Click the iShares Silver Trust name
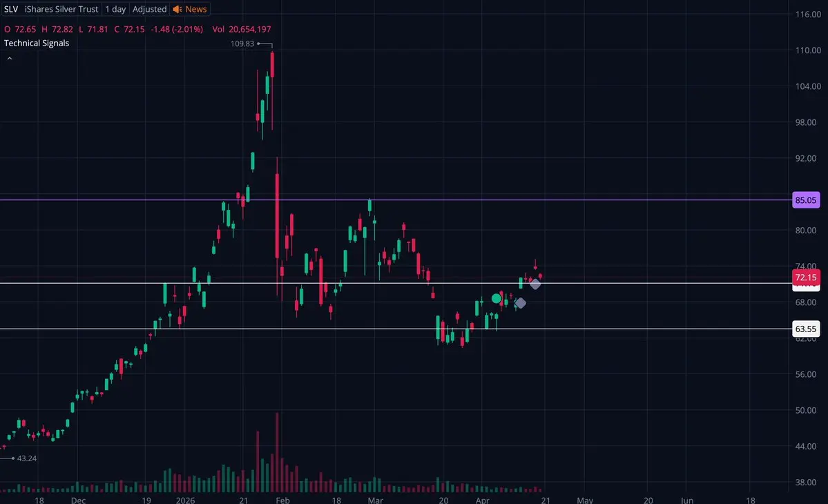 61,9
